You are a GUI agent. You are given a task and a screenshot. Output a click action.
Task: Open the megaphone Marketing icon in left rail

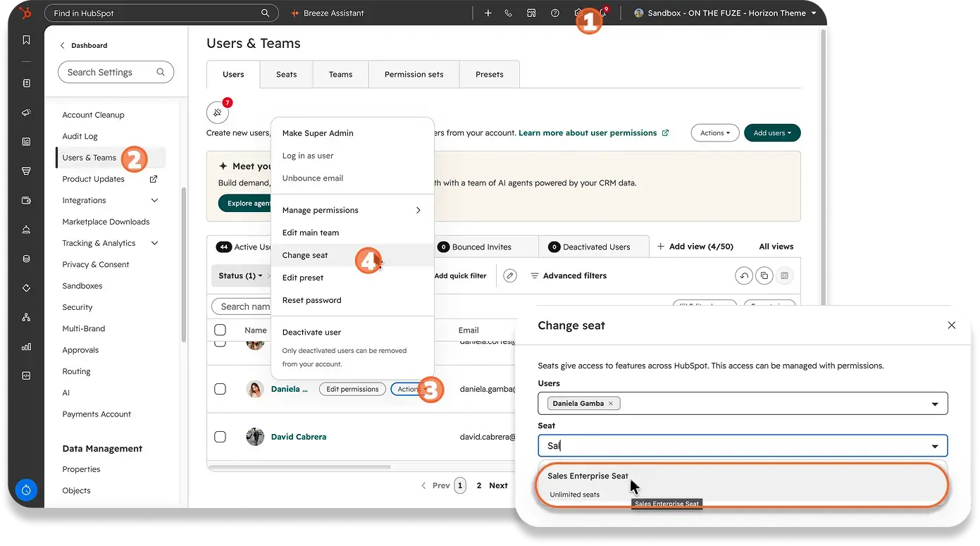pos(26,113)
